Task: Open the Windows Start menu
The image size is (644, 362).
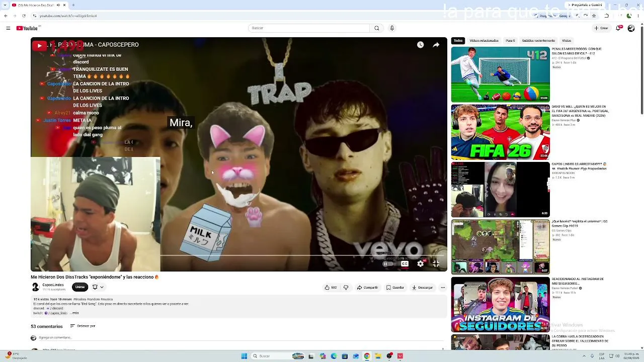Action: point(244,356)
